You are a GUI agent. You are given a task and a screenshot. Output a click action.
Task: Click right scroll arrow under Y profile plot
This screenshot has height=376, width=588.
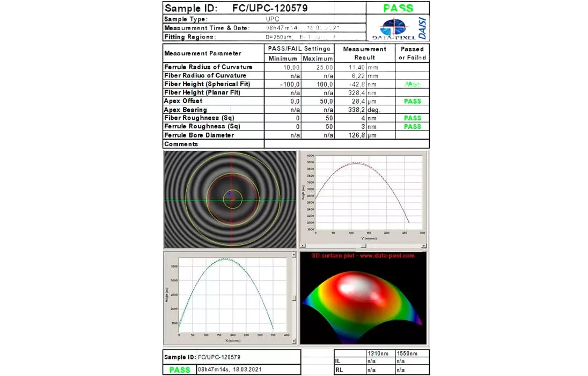[424, 246]
